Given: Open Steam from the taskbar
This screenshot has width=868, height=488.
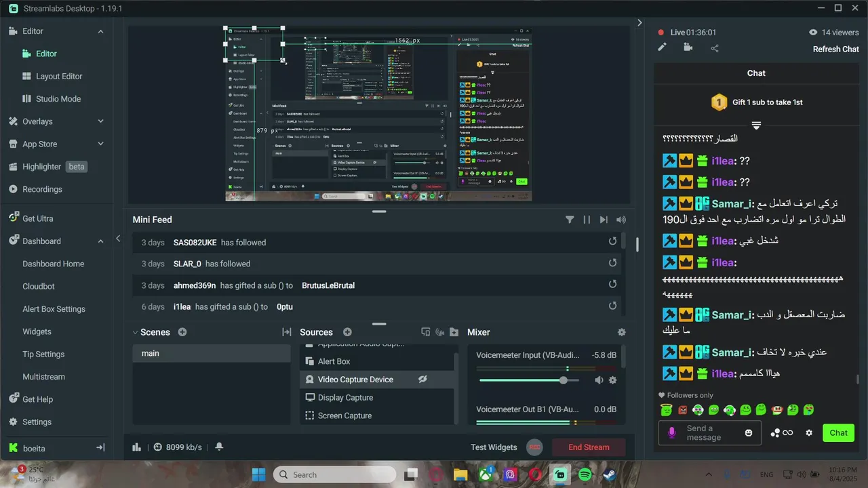Looking at the screenshot, I should [x=610, y=474].
